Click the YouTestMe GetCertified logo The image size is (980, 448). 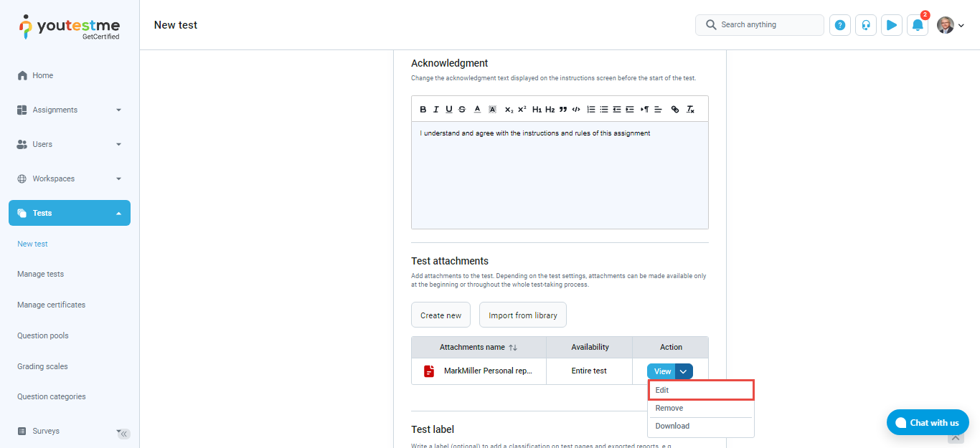click(70, 27)
